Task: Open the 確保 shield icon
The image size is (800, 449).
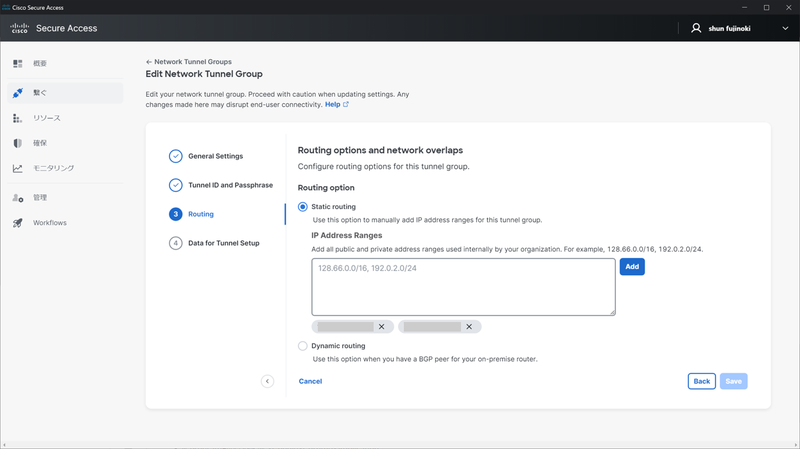Action: tap(18, 143)
